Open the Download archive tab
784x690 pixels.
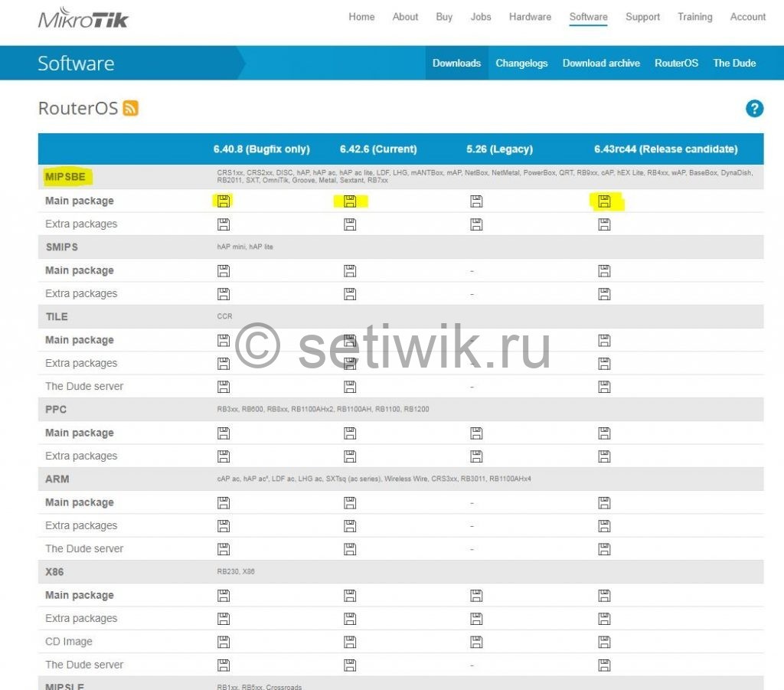click(x=601, y=63)
